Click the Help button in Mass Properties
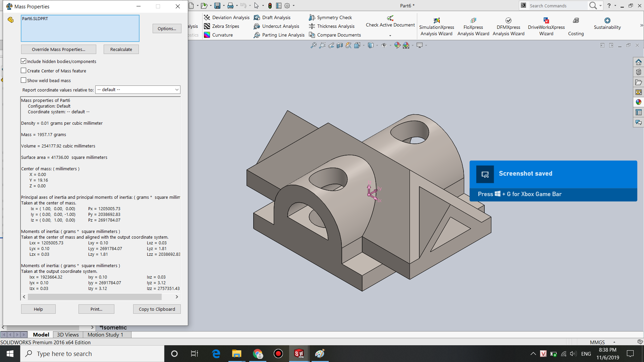The image size is (644, 362). 38,309
